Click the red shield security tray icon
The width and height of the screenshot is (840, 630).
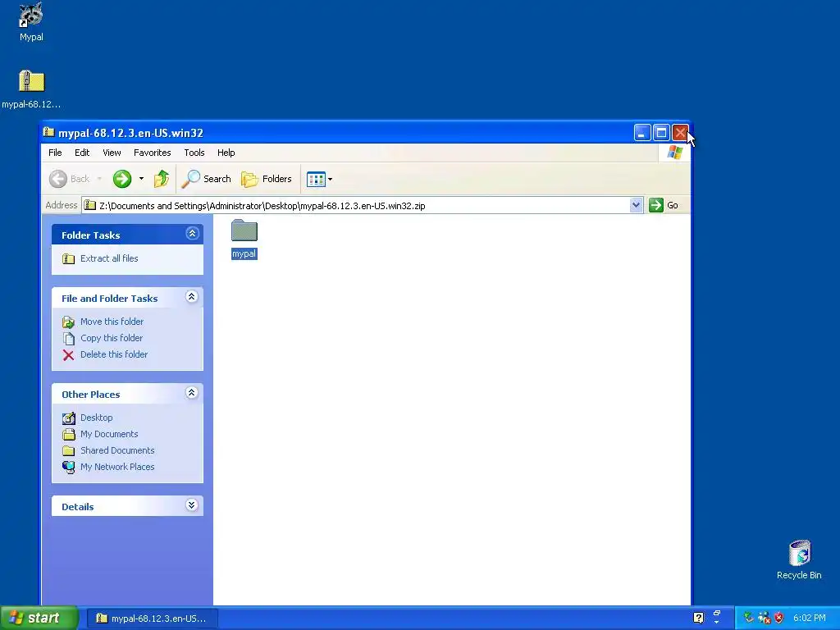(x=779, y=618)
